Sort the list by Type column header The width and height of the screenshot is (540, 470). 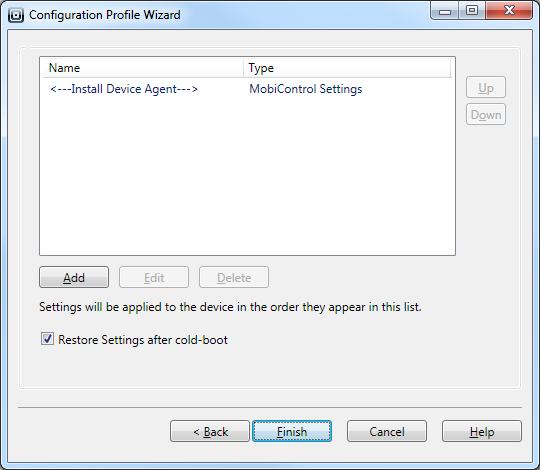click(347, 68)
